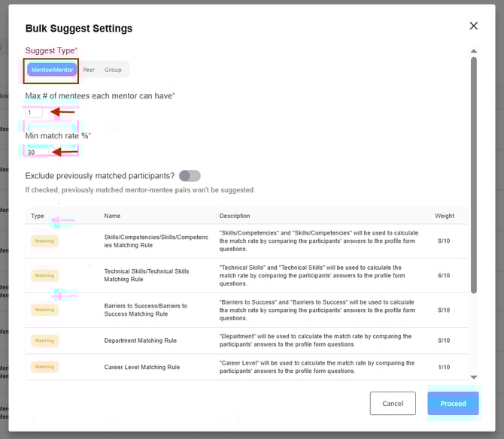504x439 pixels.
Task: Click the Weight column header
Action: 444,216
